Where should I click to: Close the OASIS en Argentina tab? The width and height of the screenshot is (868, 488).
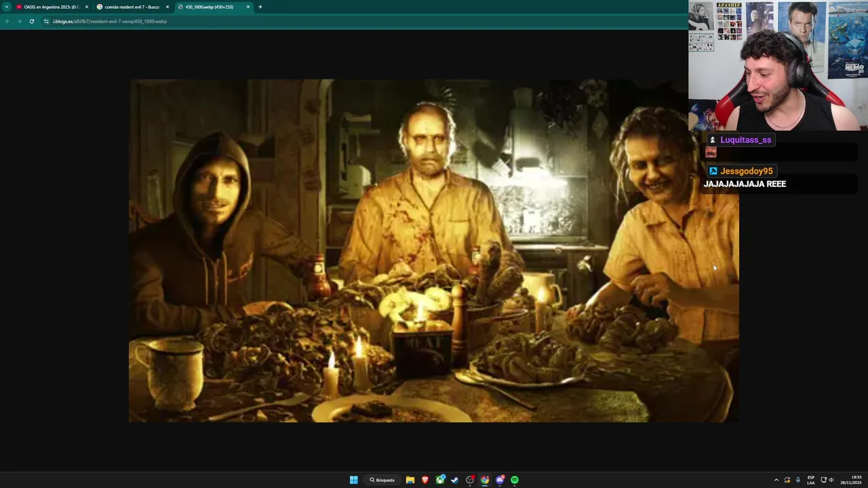87,7
